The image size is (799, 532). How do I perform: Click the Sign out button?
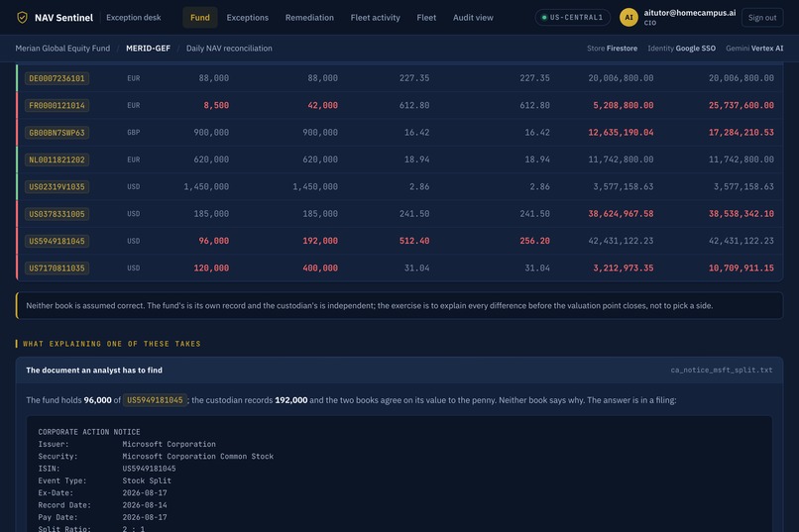point(762,17)
